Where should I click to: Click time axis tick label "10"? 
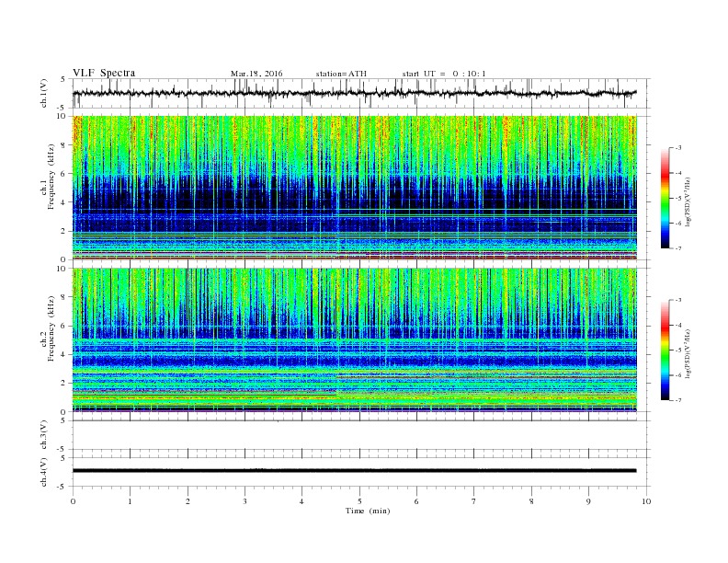(646, 501)
